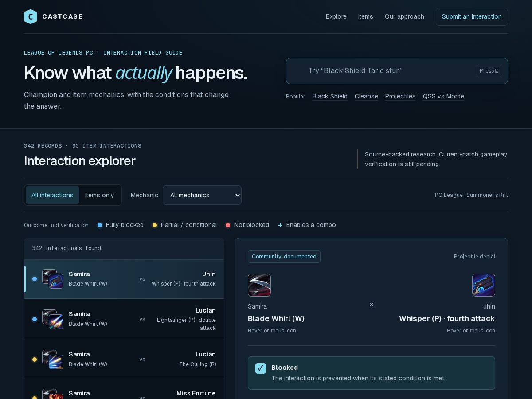Click the CASTCASE brand name text
Screen dimensions: 532x399
coord(63,16)
